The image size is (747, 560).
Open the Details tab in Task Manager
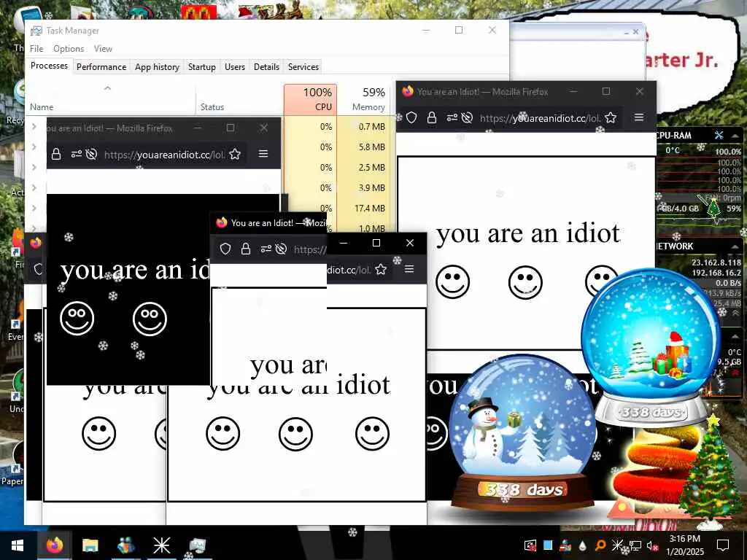tap(266, 67)
